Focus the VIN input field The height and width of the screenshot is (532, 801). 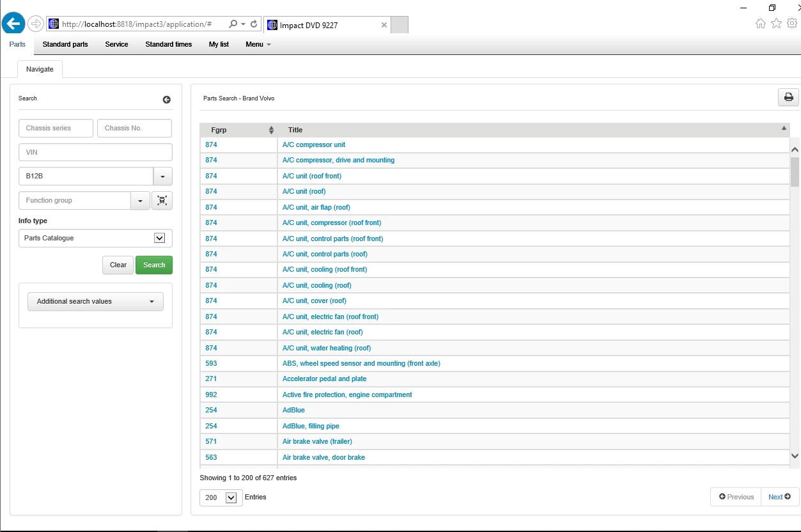(95, 152)
